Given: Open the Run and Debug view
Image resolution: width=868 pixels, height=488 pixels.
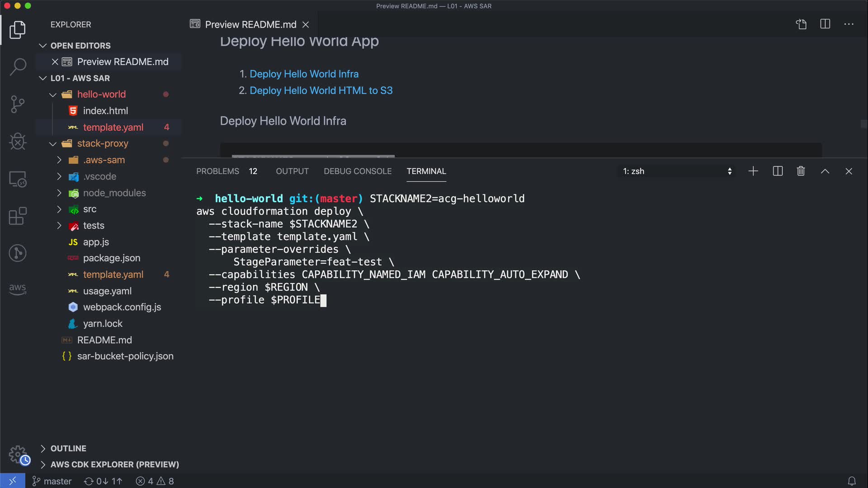Looking at the screenshot, I should (x=18, y=142).
